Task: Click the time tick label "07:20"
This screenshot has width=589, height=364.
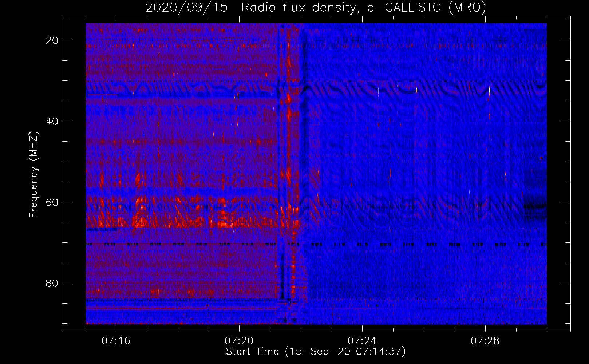Action: coord(239,341)
